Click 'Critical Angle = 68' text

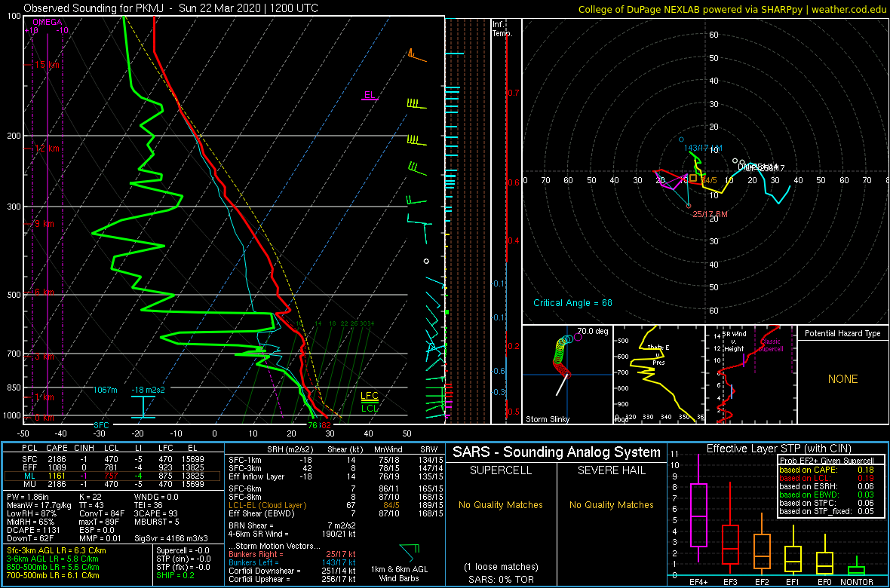572,302
